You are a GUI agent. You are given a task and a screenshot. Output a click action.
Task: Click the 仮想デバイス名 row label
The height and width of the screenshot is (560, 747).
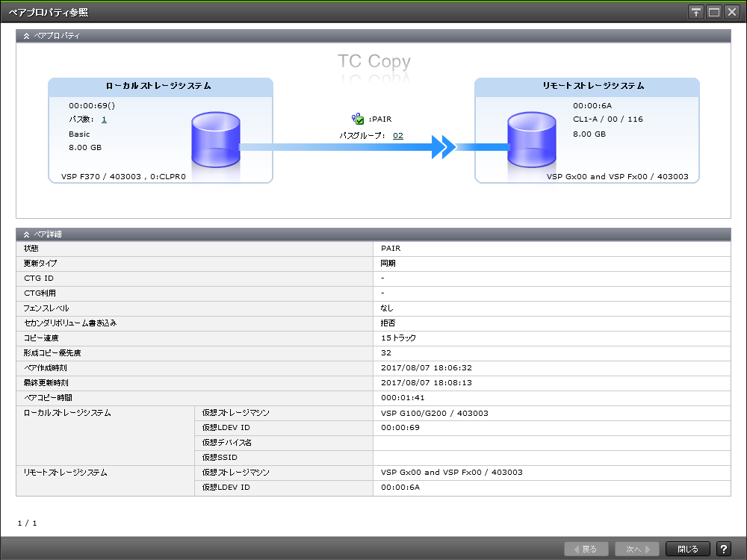pos(227,442)
